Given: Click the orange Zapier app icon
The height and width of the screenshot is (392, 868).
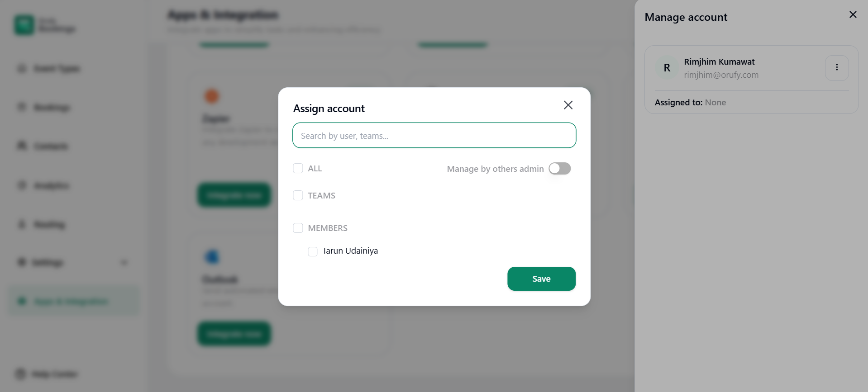Looking at the screenshot, I should click(x=212, y=96).
